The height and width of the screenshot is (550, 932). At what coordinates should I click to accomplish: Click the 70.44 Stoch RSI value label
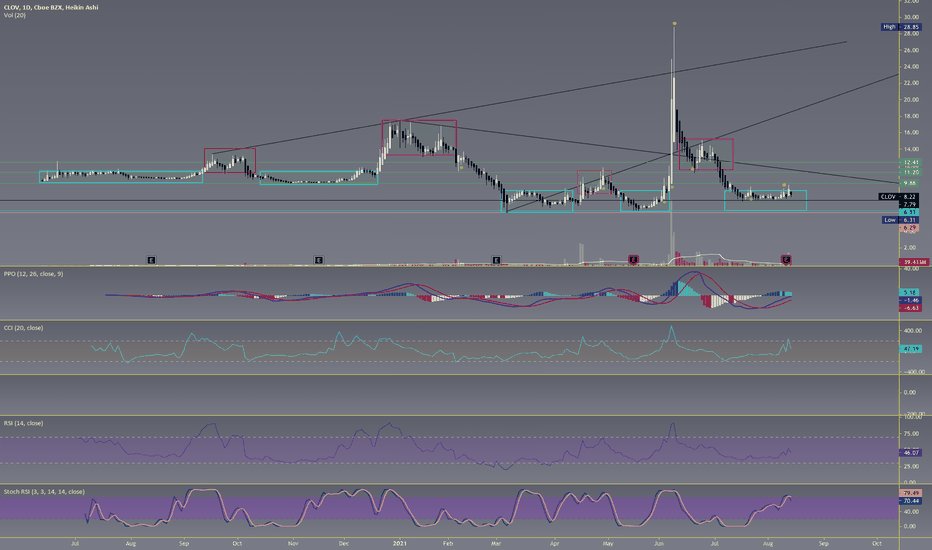coord(911,501)
